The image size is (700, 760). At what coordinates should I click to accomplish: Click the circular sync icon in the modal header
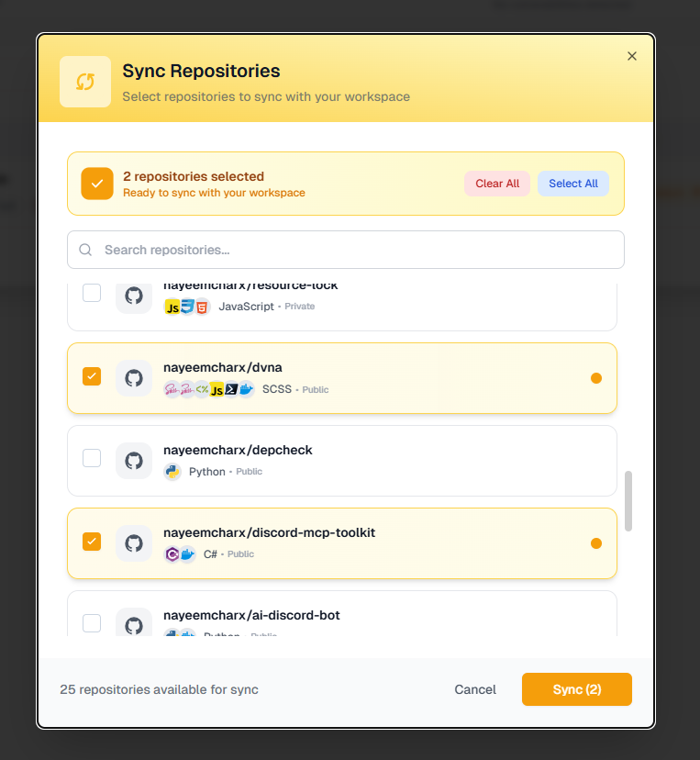tap(85, 81)
